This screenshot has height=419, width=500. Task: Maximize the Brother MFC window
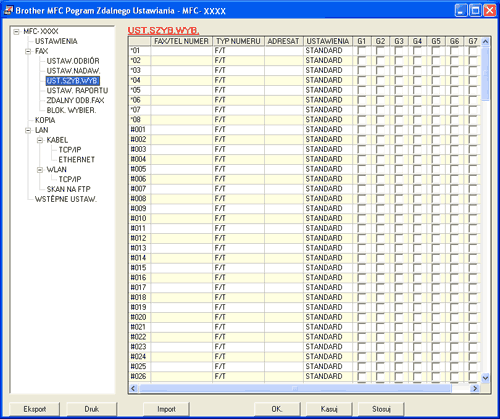coord(475,10)
